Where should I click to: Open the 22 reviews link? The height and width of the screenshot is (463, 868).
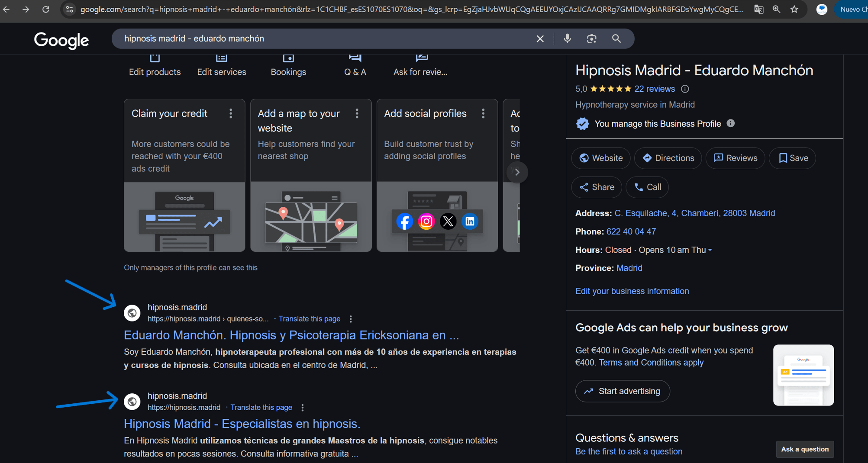tap(655, 89)
